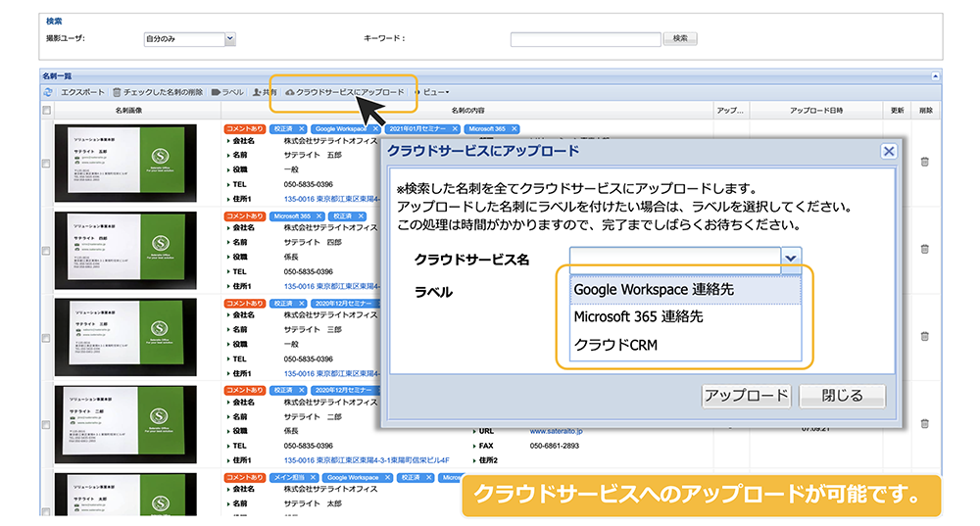Remove 校正済 tag from 二郎 row

tap(301, 391)
